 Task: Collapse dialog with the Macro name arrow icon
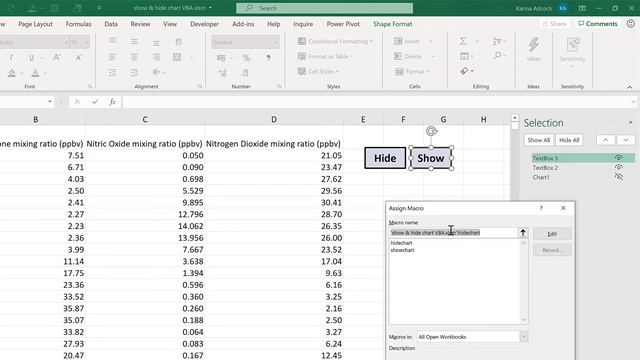point(523,233)
